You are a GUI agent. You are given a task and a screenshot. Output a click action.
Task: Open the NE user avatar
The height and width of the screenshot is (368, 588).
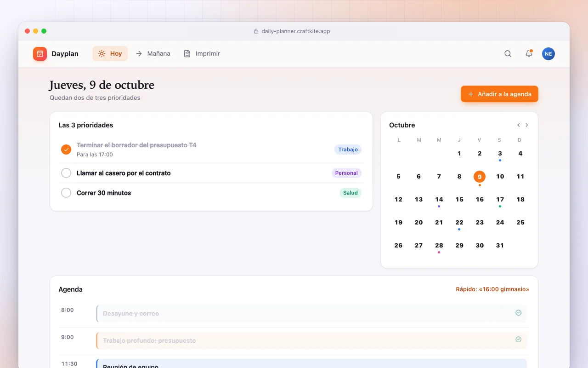click(x=548, y=54)
